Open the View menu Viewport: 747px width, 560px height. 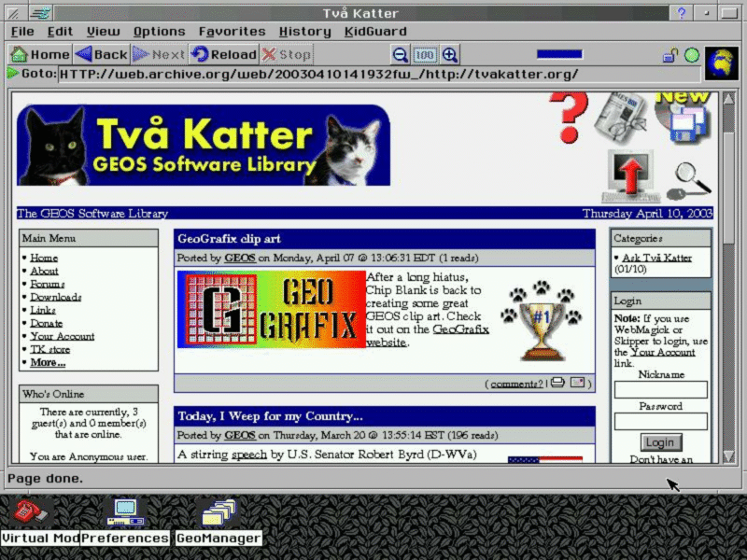click(x=103, y=32)
